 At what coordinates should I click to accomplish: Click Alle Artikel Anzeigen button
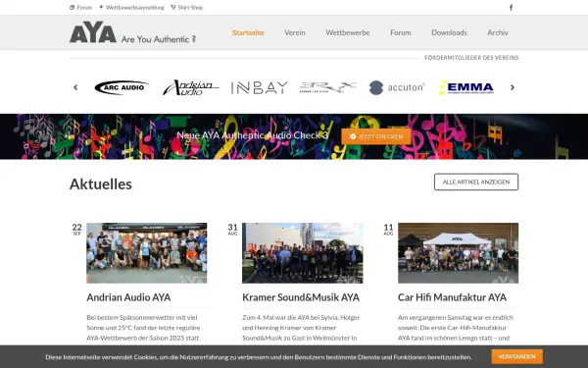coord(476,182)
